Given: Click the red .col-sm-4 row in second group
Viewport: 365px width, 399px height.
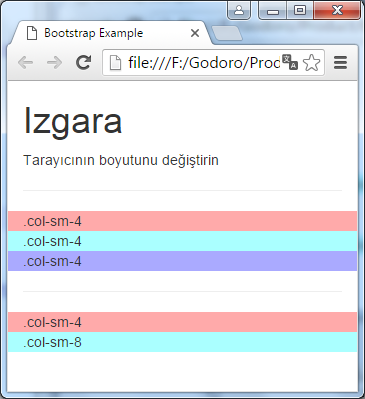Looking at the screenshot, I should point(183,322).
